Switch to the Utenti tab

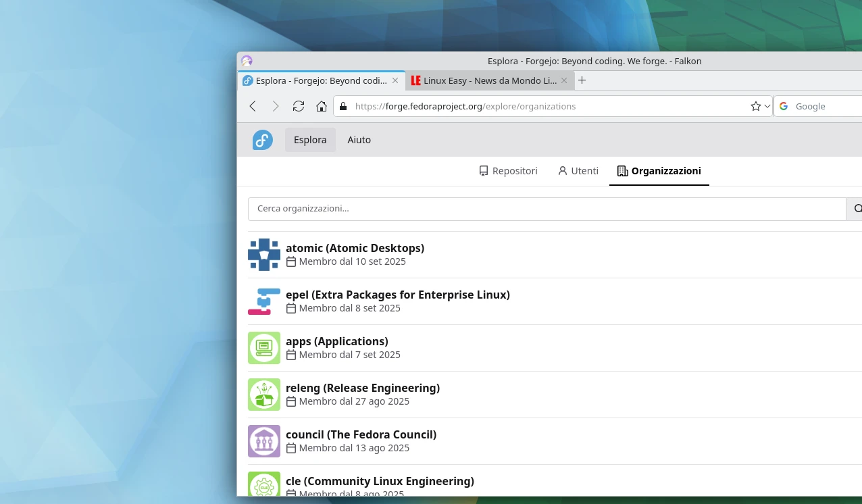578,171
